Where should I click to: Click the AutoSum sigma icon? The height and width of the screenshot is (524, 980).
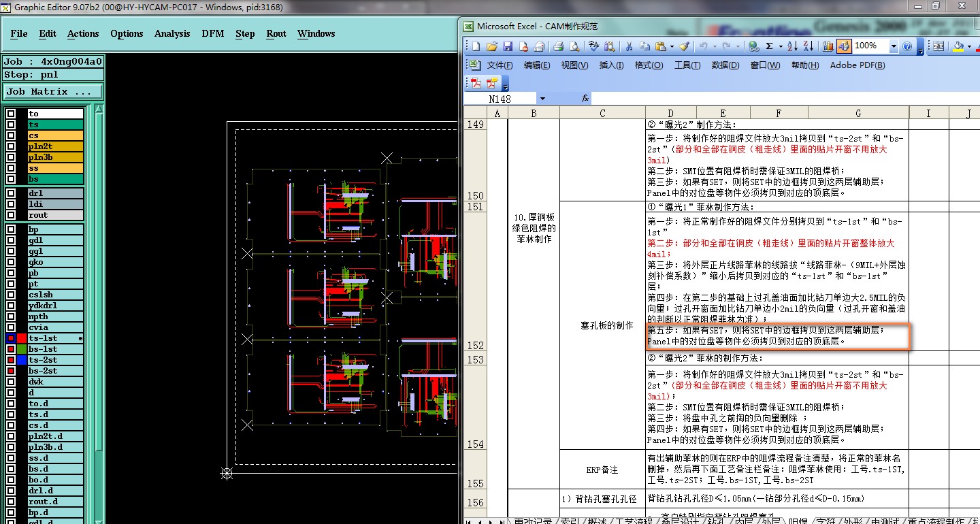(770, 46)
